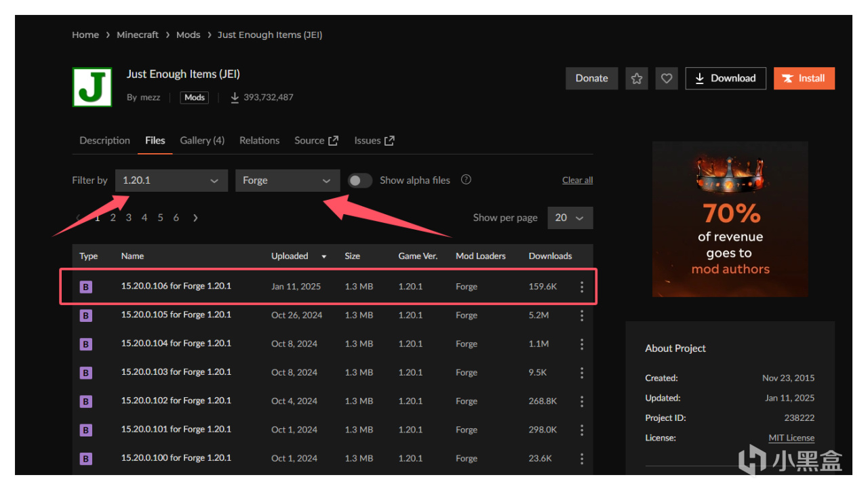Click the Mod Loaders column header

click(481, 256)
